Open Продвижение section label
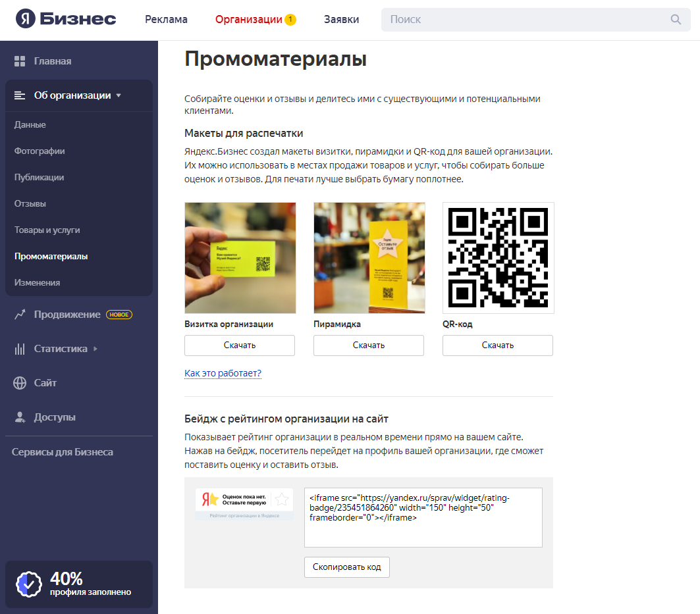 (67, 315)
